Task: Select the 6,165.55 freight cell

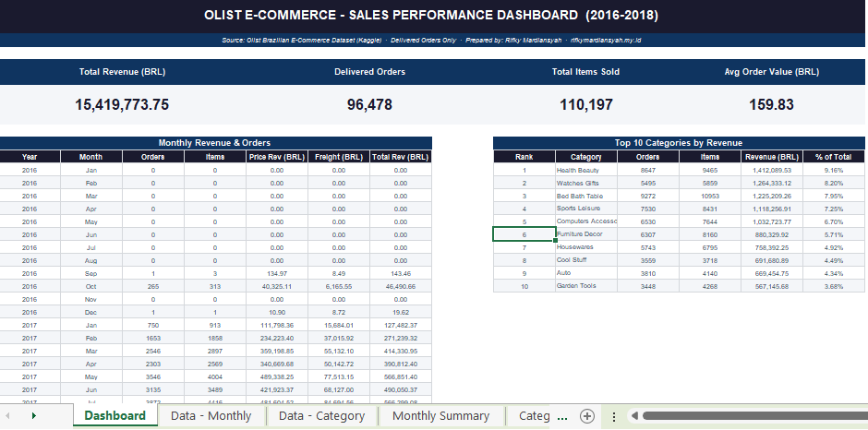Action: [339, 286]
